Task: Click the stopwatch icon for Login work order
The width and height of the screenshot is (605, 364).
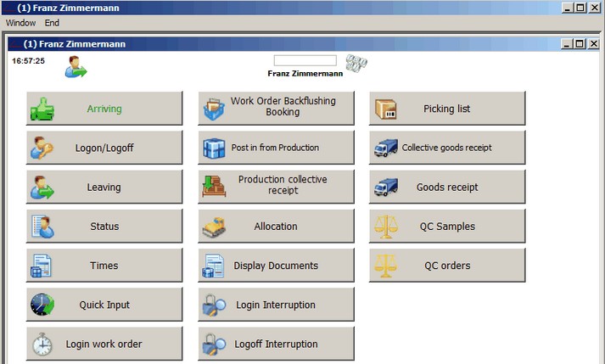Action: point(42,344)
